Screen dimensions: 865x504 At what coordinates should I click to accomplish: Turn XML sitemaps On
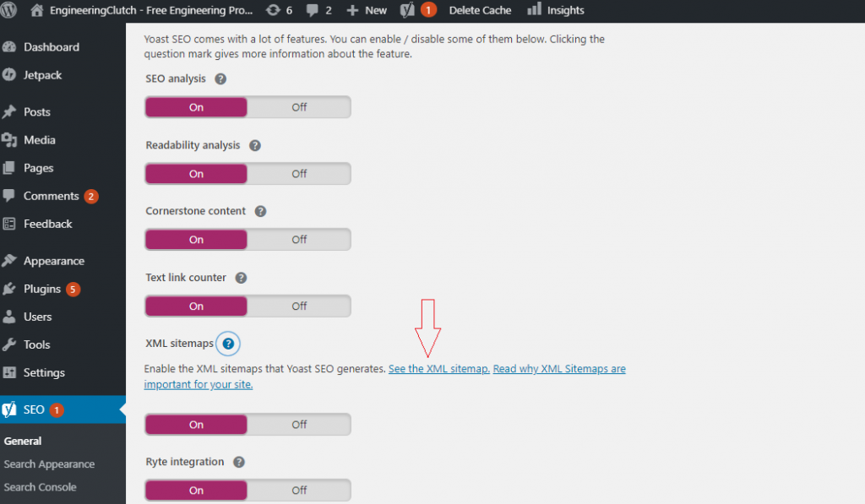coord(196,425)
